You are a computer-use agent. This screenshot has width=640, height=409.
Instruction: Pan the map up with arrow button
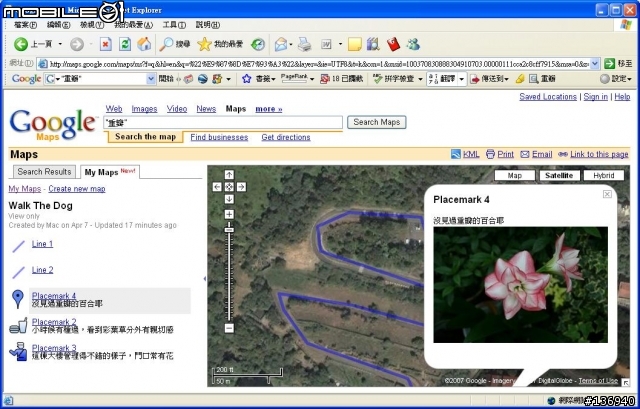(229, 175)
